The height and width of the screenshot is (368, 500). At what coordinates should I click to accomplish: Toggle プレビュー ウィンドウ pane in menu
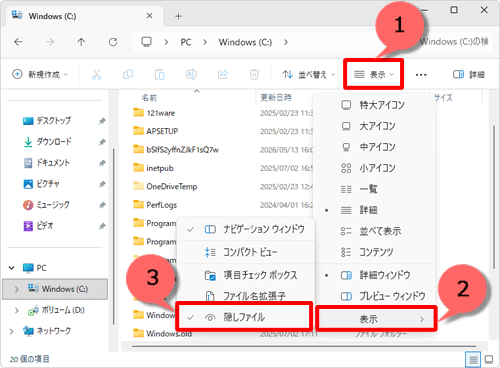(375, 296)
